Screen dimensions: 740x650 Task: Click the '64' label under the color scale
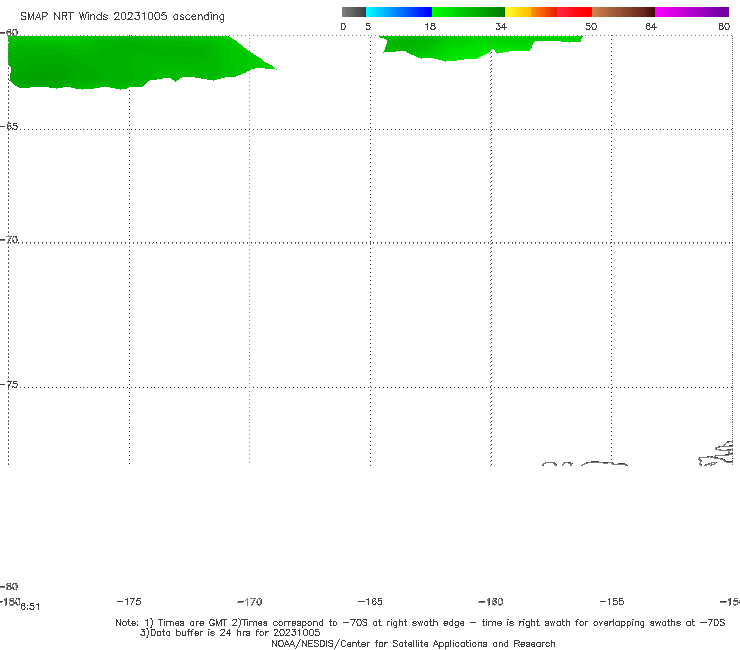coord(651,26)
